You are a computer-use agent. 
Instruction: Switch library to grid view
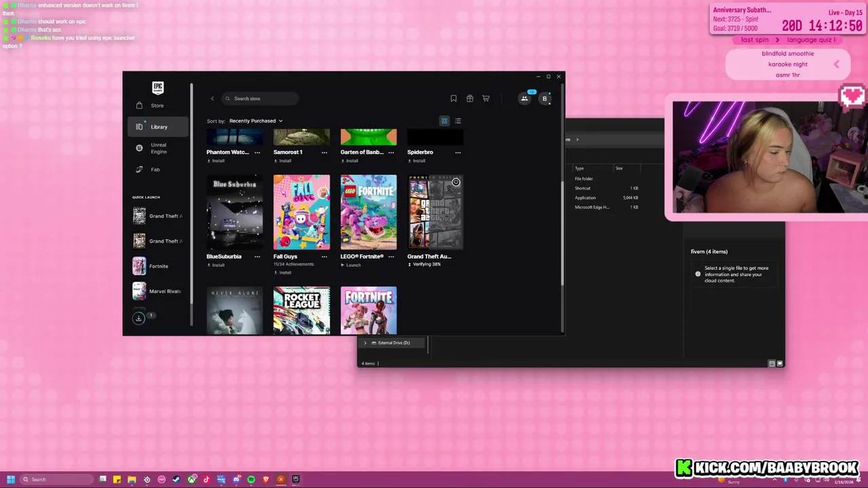(x=444, y=121)
